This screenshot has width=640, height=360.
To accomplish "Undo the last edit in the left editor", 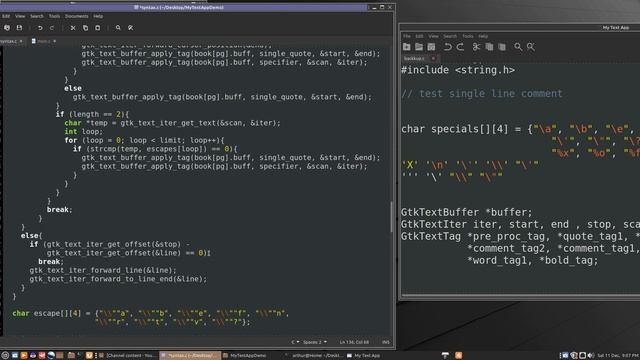I will pos(40,28).
